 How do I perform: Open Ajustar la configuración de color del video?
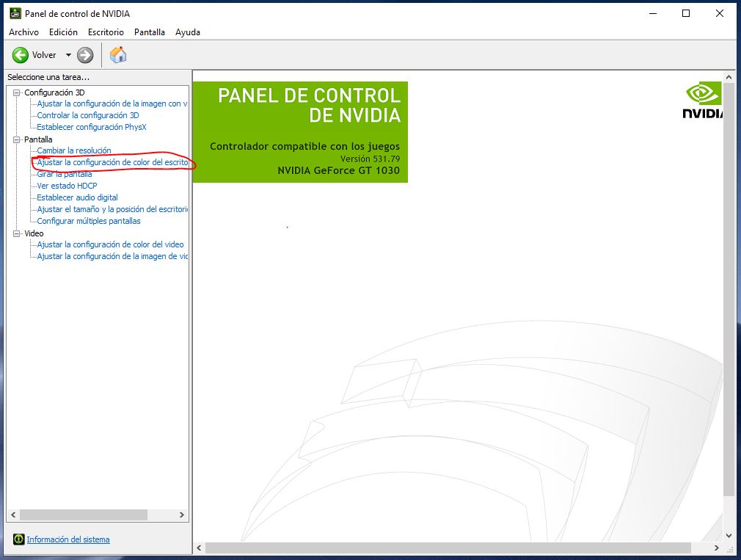[111, 244]
